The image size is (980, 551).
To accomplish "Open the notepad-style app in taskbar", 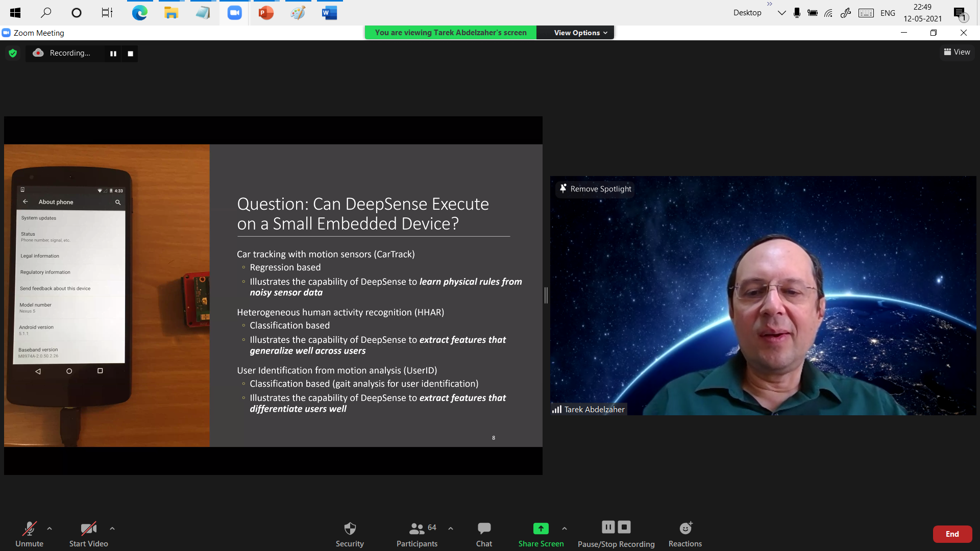I will click(x=203, y=13).
